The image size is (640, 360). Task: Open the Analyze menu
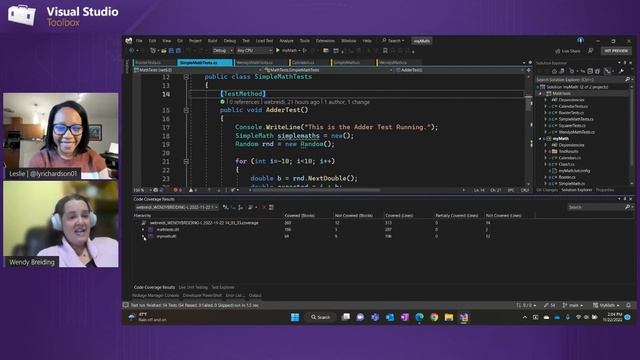click(x=286, y=41)
